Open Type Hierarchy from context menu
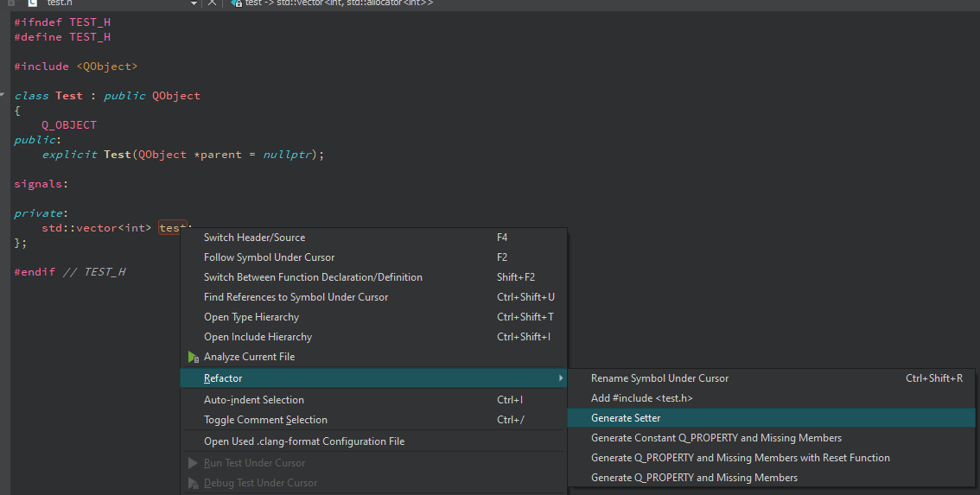 (x=251, y=317)
